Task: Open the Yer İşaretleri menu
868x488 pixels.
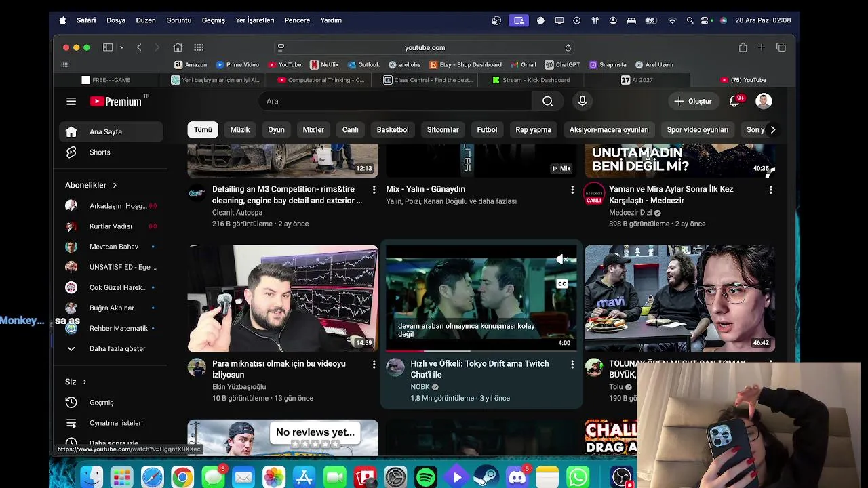Action: click(x=255, y=20)
